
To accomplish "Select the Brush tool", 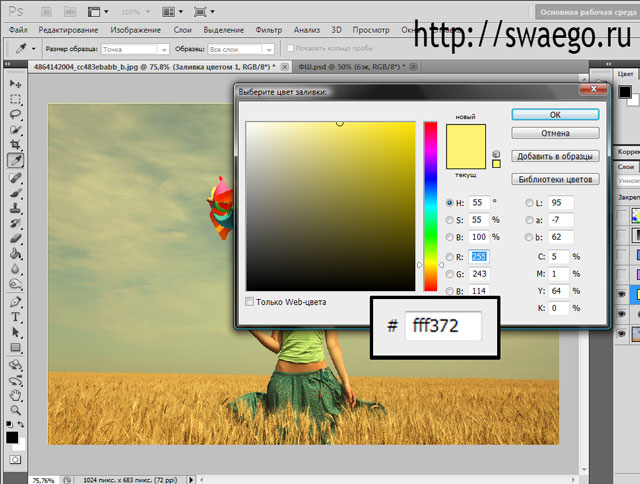I will click(x=16, y=193).
